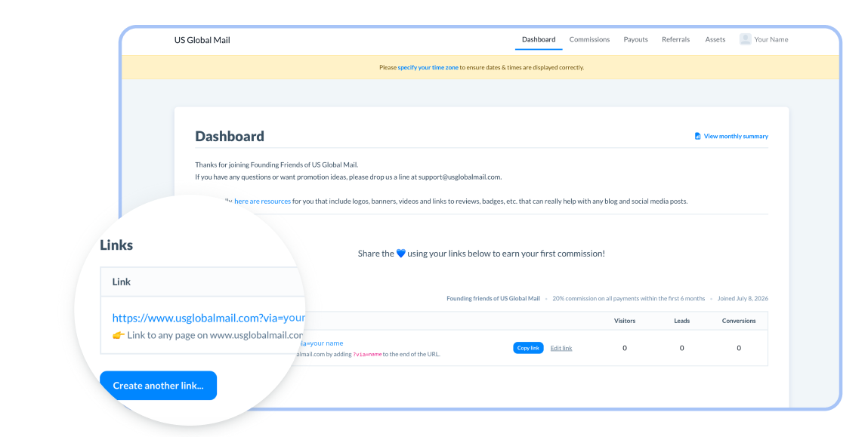This screenshot has width=868, height=437.
Task: Click the Conversions column header
Action: [739, 321]
